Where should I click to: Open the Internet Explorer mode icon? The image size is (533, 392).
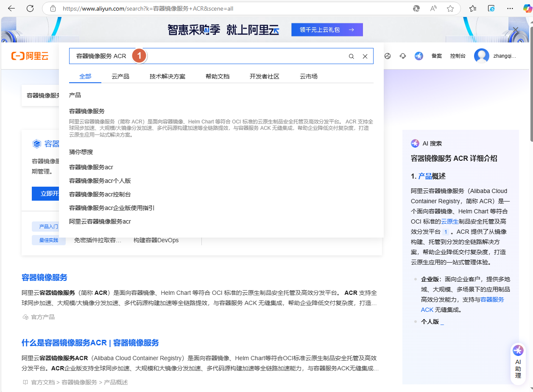click(491, 8)
